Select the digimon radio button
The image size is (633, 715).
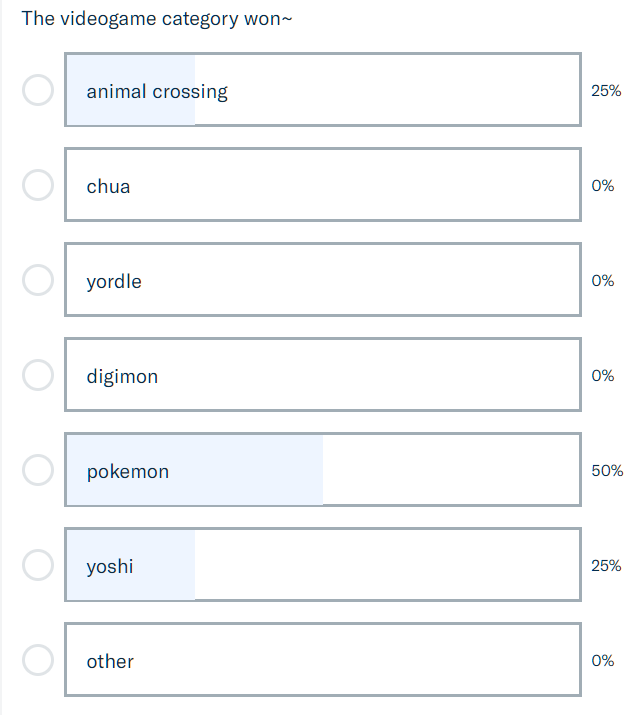tap(37, 375)
